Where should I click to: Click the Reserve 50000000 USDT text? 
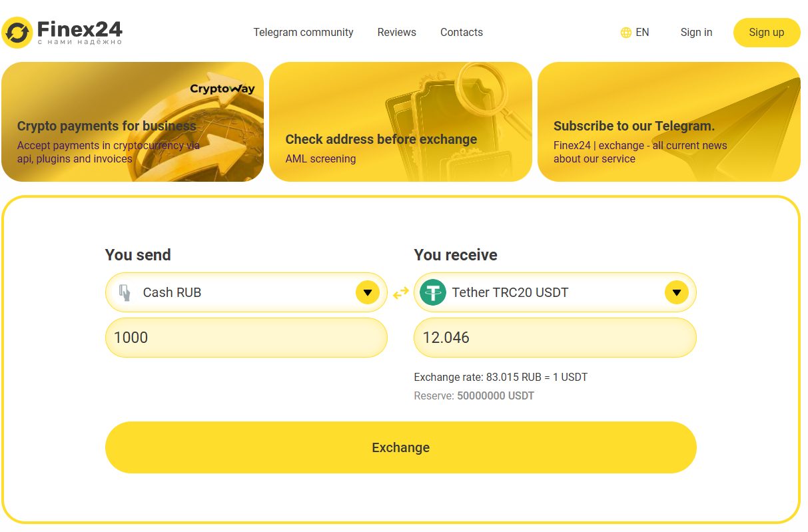474,396
